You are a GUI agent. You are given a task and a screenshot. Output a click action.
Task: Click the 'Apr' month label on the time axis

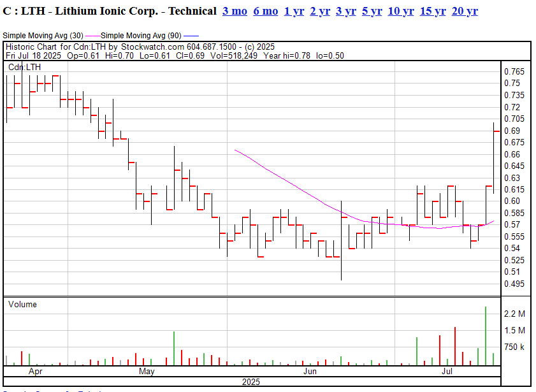click(x=36, y=371)
